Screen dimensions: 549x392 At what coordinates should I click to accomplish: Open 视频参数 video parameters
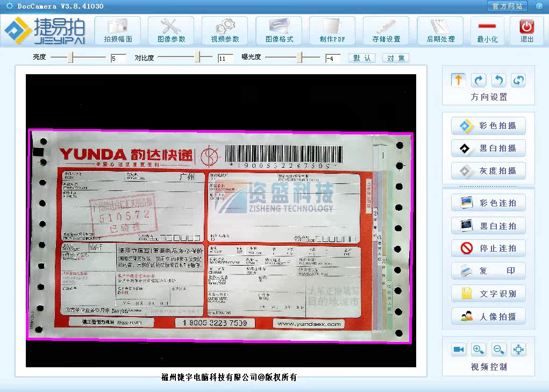coord(225,31)
